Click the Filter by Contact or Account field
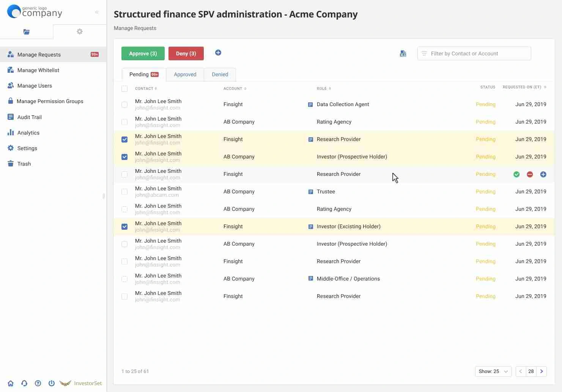This screenshot has width=562, height=392. [474, 53]
